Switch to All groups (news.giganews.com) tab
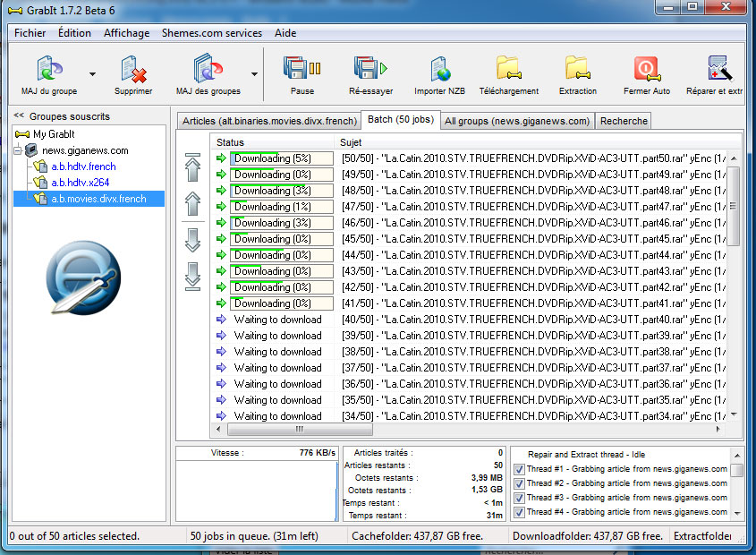Image resolution: width=756 pixels, height=555 pixels. 517,121
